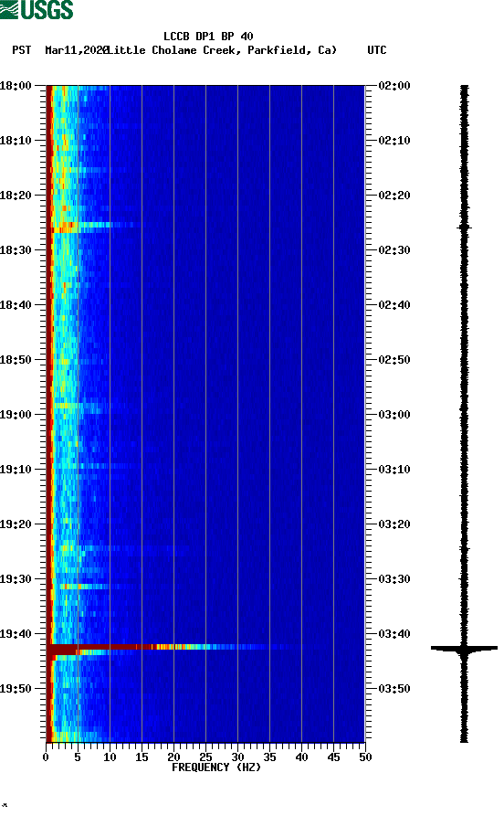504x815 pixels.
Task: Click the 03:20 UTC time label
Action: tap(394, 524)
